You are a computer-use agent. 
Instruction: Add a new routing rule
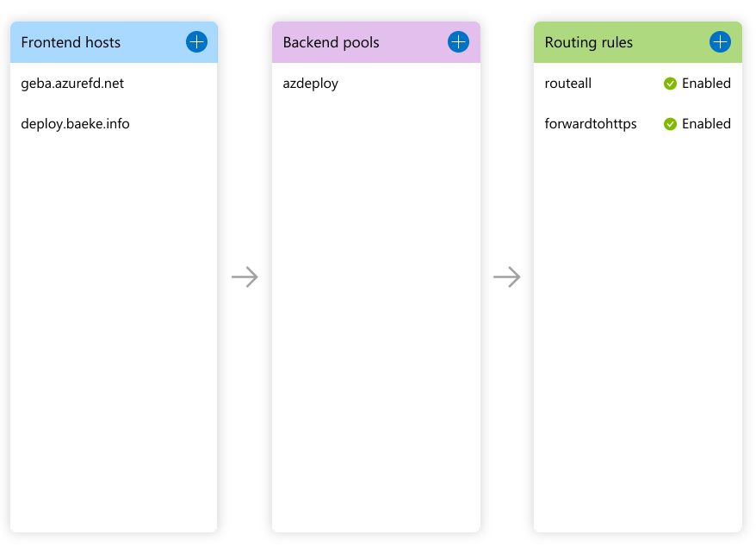pos(720,41)
